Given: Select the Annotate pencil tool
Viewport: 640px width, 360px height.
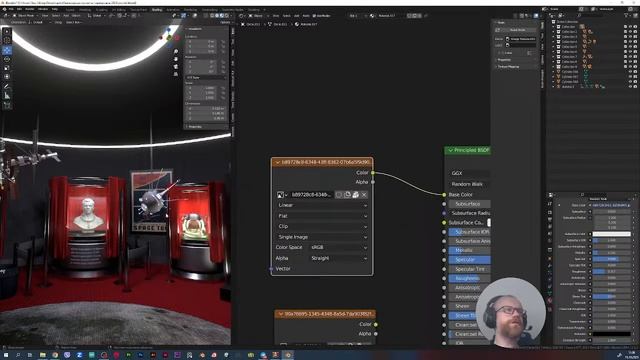Looking at the screenshot, I should [7, 87].
